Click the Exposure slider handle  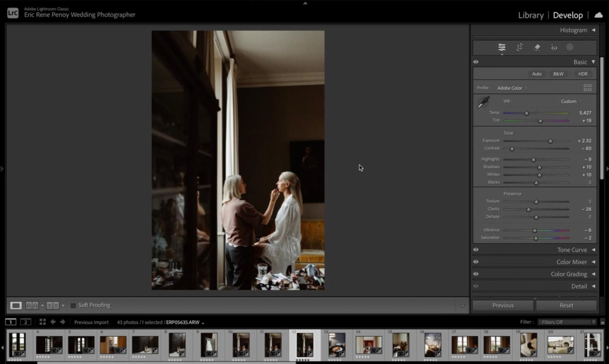[x=550, y=141]
